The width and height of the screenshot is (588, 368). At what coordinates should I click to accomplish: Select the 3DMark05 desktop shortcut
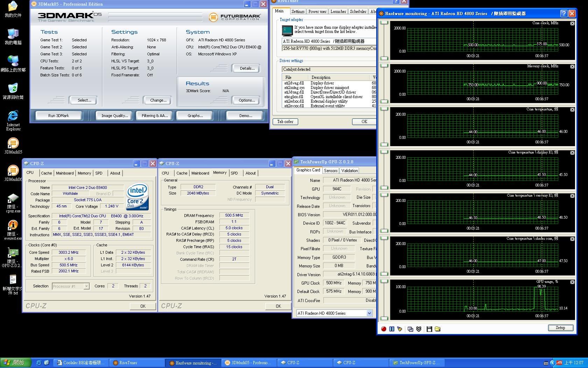[13, 145]
